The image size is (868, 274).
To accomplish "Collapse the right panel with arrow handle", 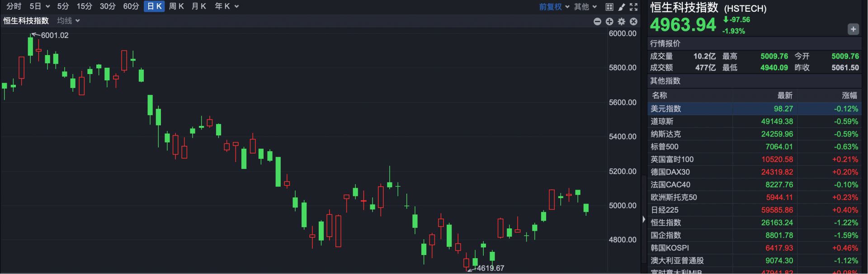I will point(644,219).
